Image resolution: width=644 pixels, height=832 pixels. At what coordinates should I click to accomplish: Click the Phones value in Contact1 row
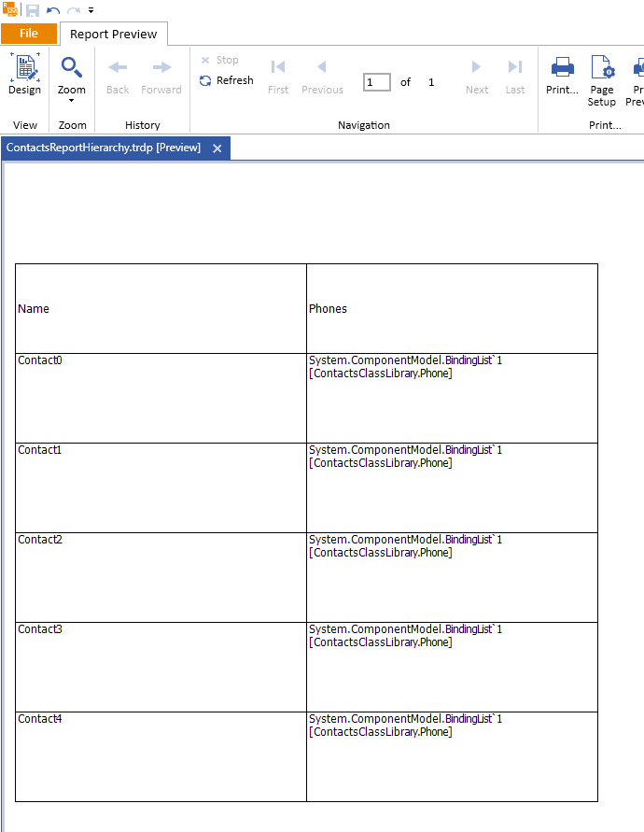(x=452, y=487)
